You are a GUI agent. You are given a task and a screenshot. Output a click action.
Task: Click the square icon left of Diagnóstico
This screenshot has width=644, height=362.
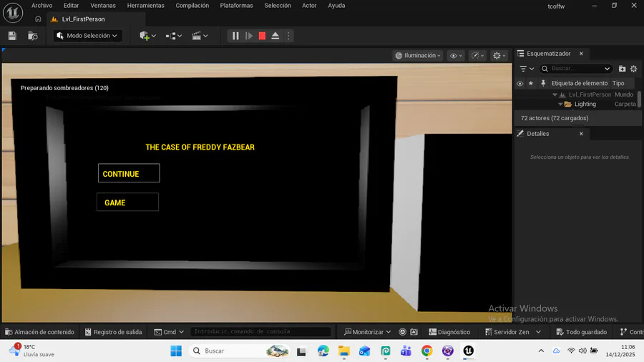click(414, 332)
